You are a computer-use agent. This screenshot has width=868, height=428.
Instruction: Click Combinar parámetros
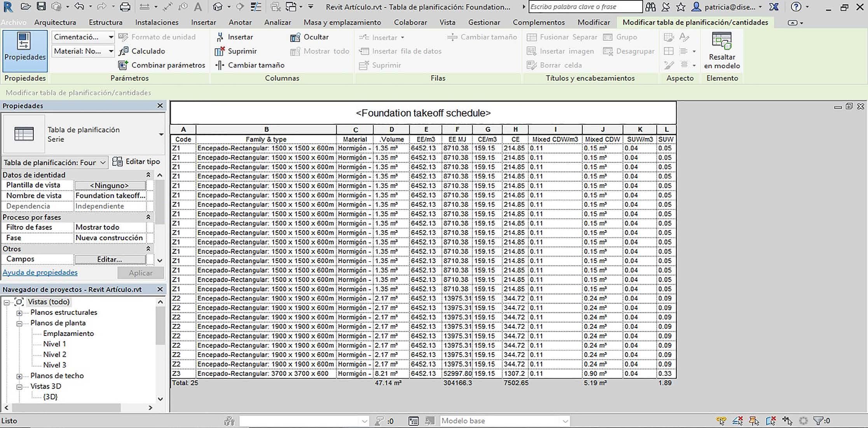point(162,65)
